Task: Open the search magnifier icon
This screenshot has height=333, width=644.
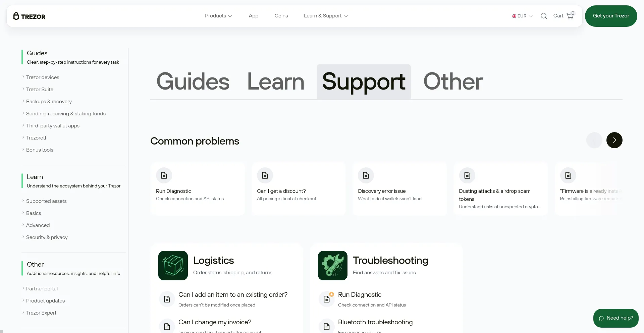Action: [544, 16]
